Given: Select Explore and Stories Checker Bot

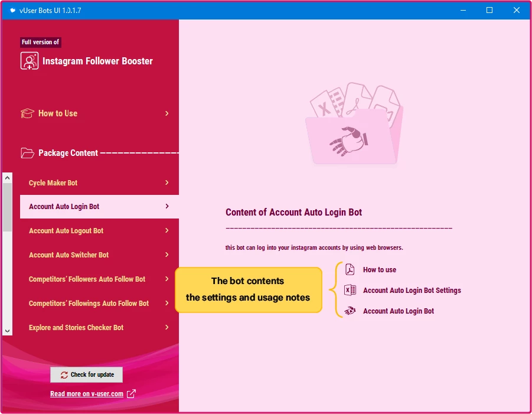Looking at the screenshot, I should (99, 327).
